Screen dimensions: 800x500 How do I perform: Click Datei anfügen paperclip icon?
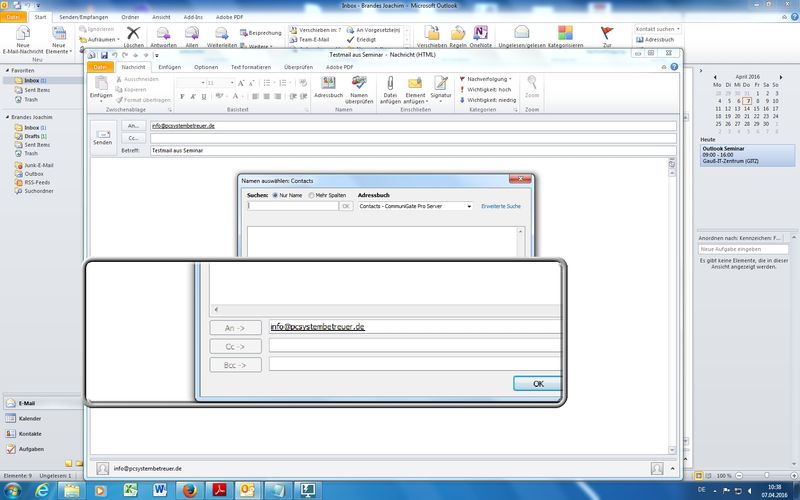pyautogui.click(x=390, y=84)
